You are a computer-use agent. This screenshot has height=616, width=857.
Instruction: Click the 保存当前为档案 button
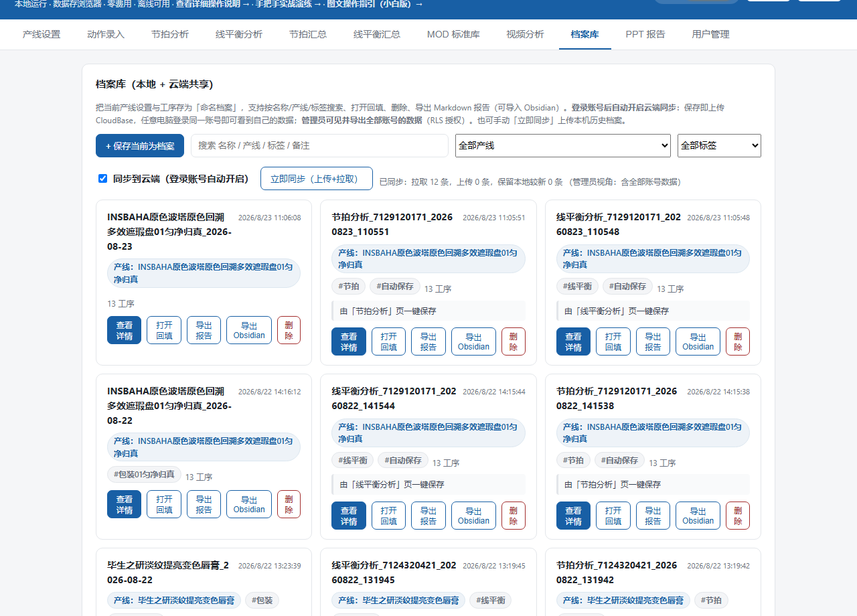(140, 145)
